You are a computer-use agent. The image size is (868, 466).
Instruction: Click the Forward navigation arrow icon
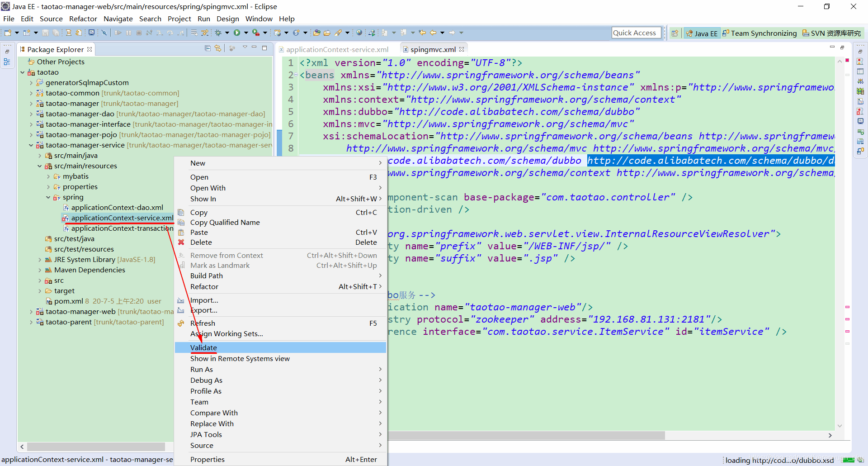[452, 33]
